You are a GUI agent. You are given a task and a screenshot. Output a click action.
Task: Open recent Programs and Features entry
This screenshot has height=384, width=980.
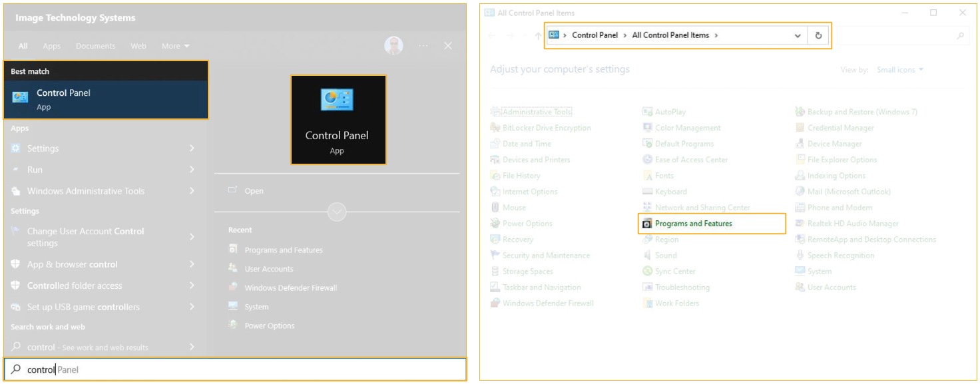pos(284,250)
